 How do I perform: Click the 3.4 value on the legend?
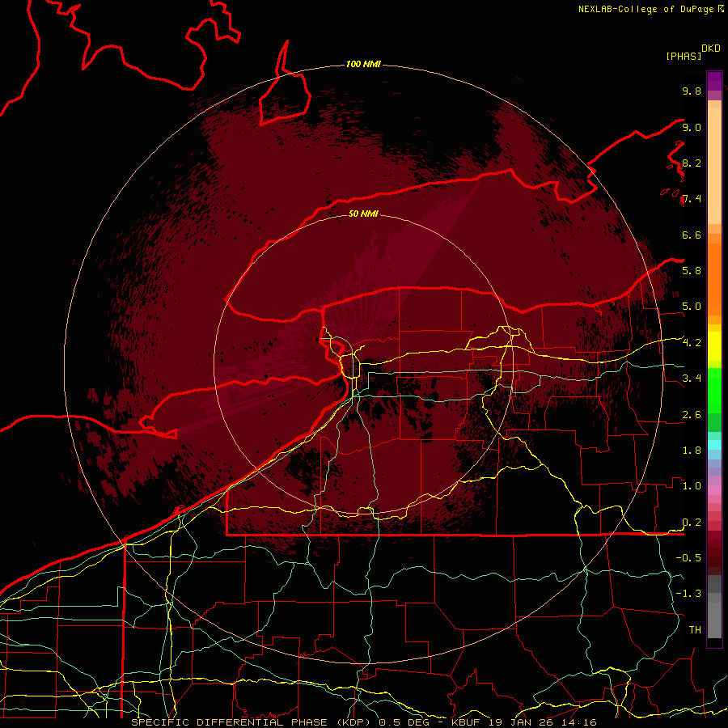pyautogui.click(x=692, y=378)
